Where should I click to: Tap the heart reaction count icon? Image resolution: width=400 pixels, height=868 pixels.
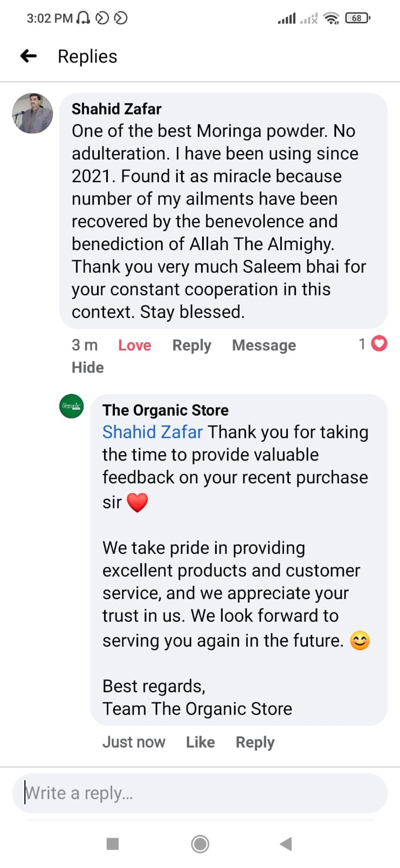point(379,344)
